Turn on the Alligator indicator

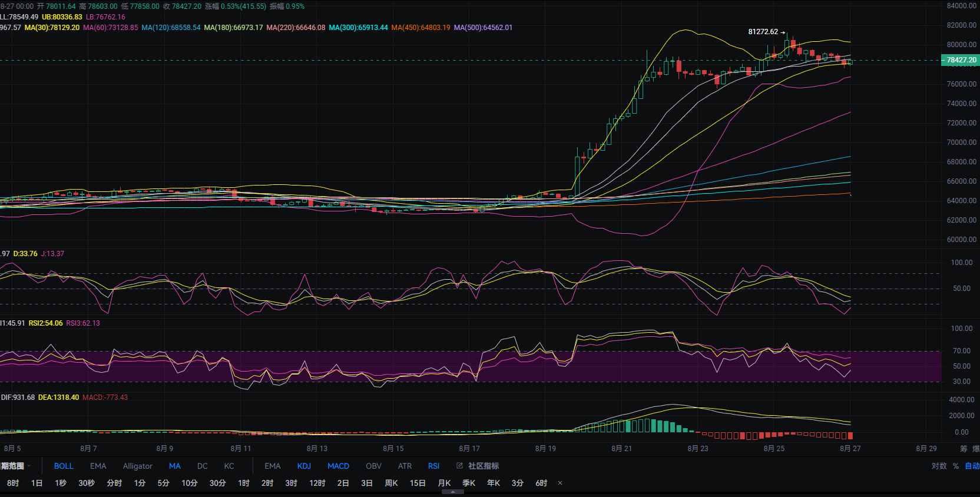138,466
